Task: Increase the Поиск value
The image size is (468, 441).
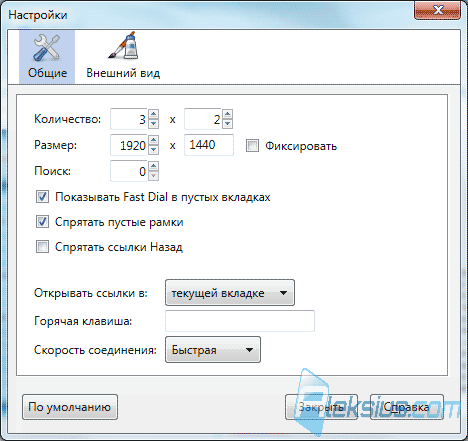Action: click(x=153, y=166)
